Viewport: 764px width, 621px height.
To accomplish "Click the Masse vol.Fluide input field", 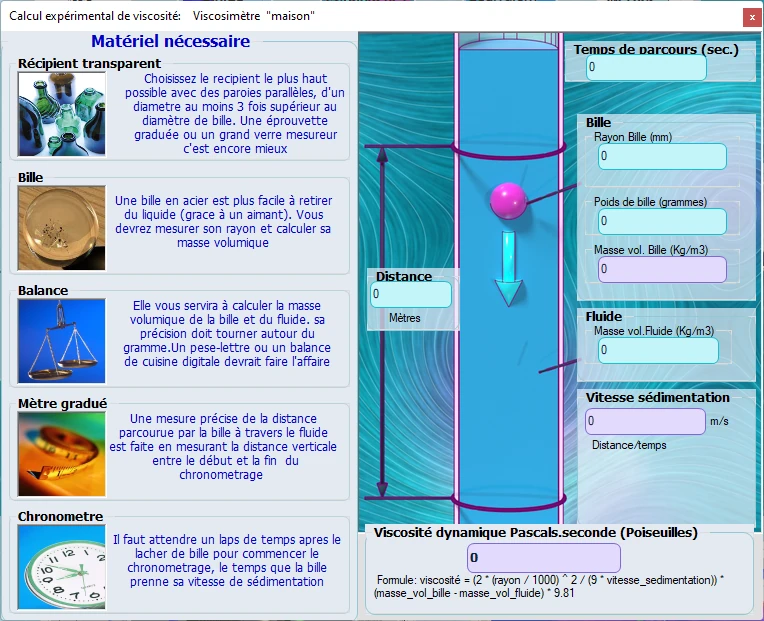I will coord(658,350).
